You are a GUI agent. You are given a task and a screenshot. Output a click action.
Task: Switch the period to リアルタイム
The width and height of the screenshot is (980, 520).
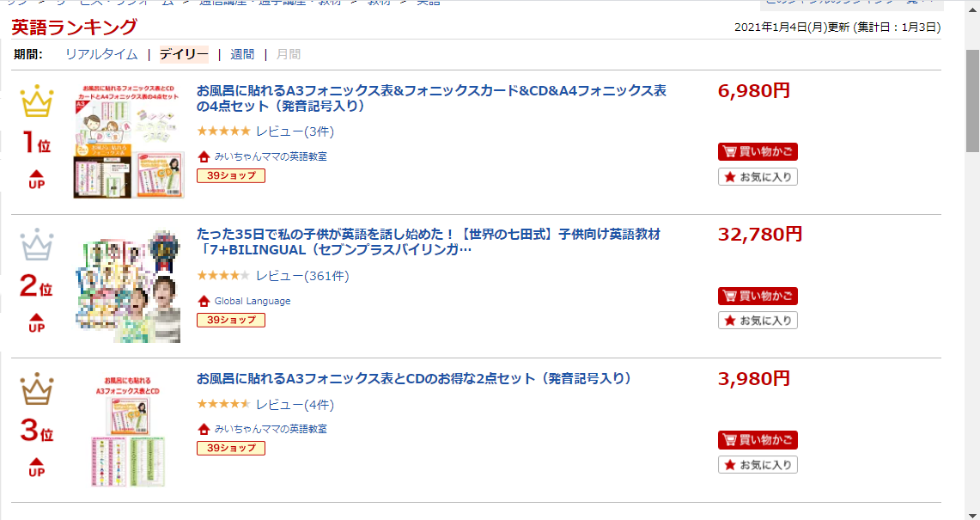101,54
